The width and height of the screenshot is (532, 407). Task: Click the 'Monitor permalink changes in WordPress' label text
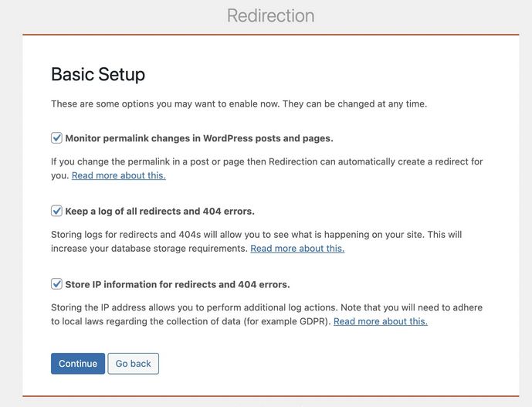(x=199, y=138)
